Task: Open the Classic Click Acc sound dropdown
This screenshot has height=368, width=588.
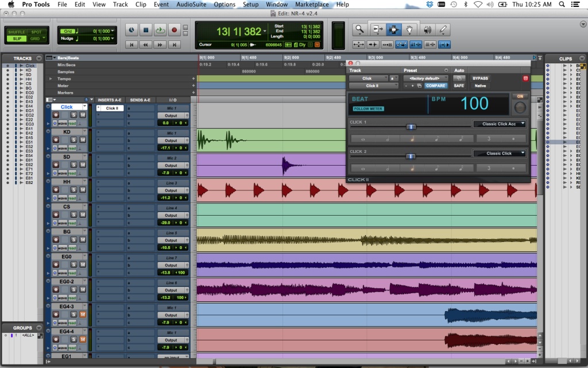Action: [499, 124]
